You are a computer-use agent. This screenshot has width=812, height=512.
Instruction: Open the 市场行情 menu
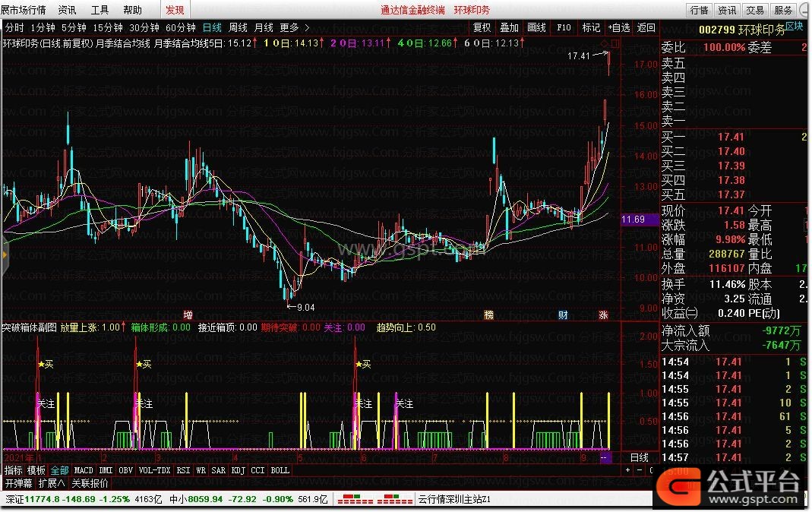coord(24,10)
